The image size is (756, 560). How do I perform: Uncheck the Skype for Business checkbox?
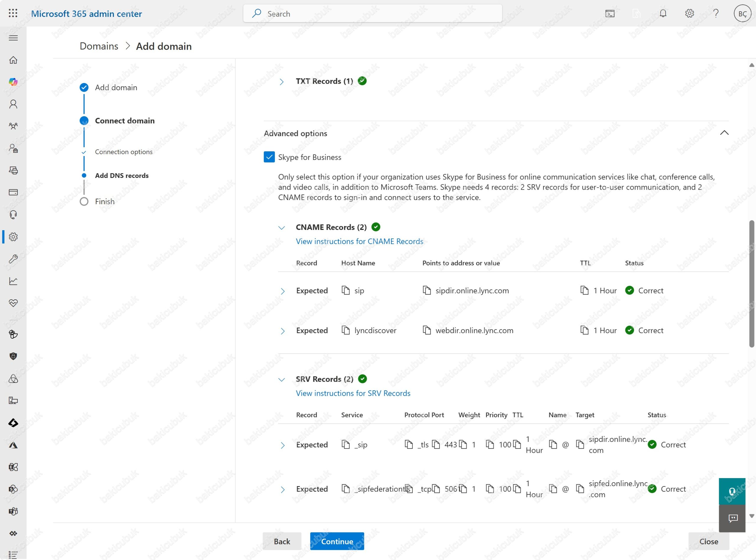coord(269,157)
